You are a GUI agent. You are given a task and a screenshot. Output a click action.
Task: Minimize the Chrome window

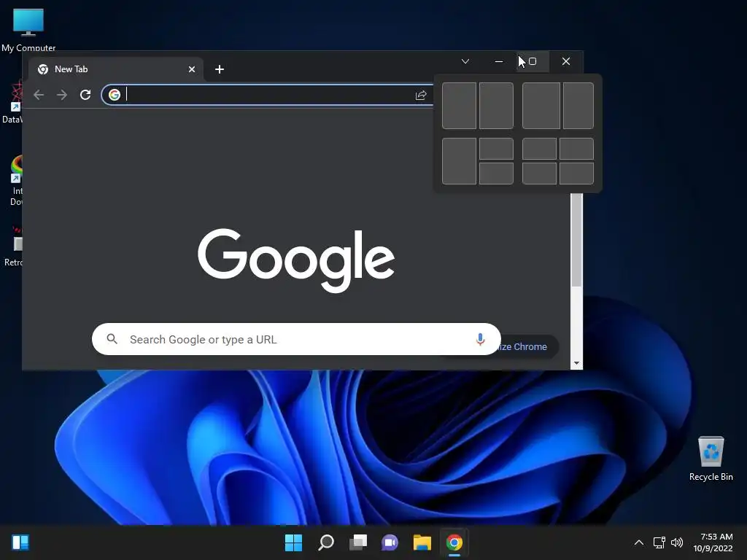click(499, 61)
